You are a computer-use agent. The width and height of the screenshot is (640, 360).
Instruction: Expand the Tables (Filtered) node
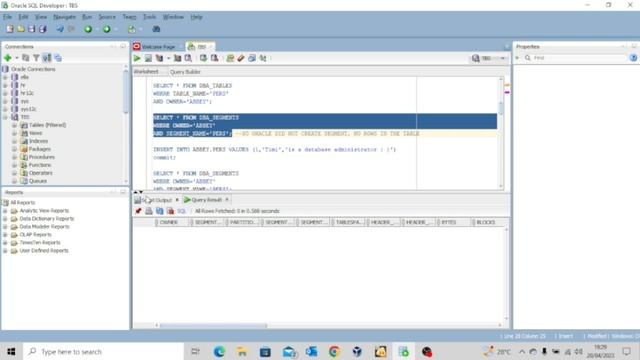(x=14, y=125)
